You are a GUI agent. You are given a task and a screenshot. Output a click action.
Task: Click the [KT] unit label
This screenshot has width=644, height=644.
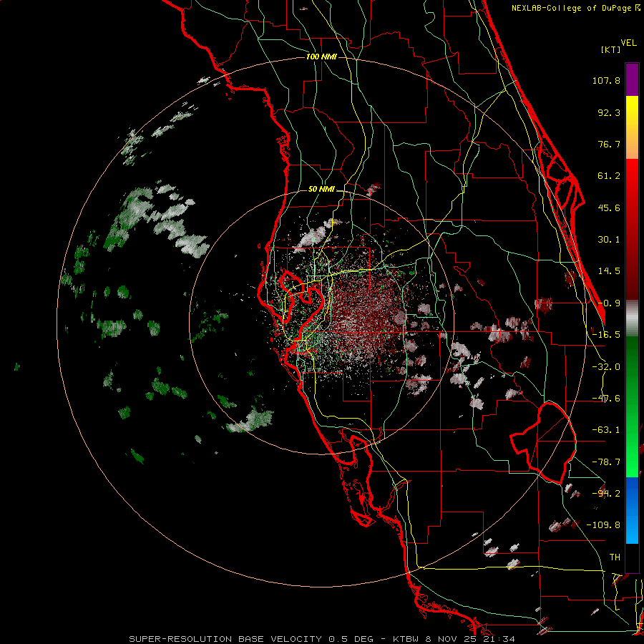pos(611,49)
